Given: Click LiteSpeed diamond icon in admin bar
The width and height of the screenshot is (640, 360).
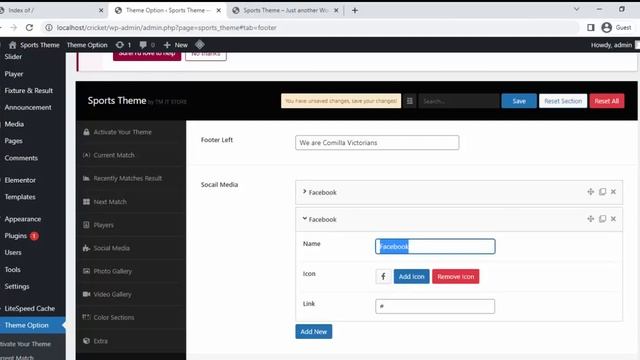Looking at the screenshot, I should (x=200, y=45).
